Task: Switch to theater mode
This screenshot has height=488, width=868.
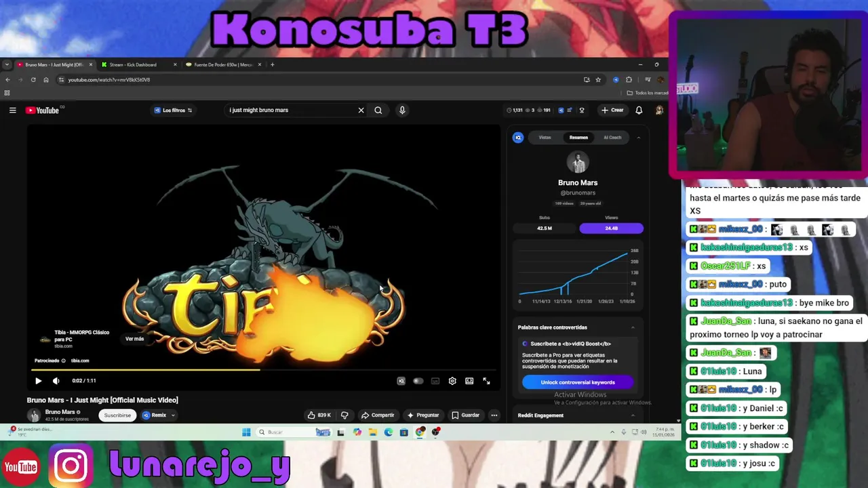Action: (x=469, y=381)
